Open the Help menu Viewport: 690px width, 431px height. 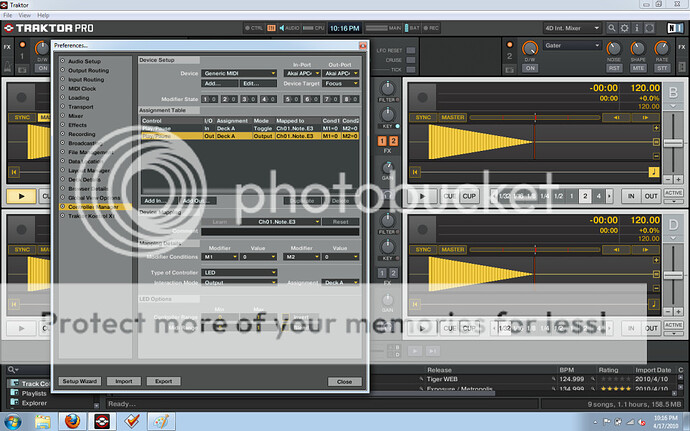click(43, 15)
